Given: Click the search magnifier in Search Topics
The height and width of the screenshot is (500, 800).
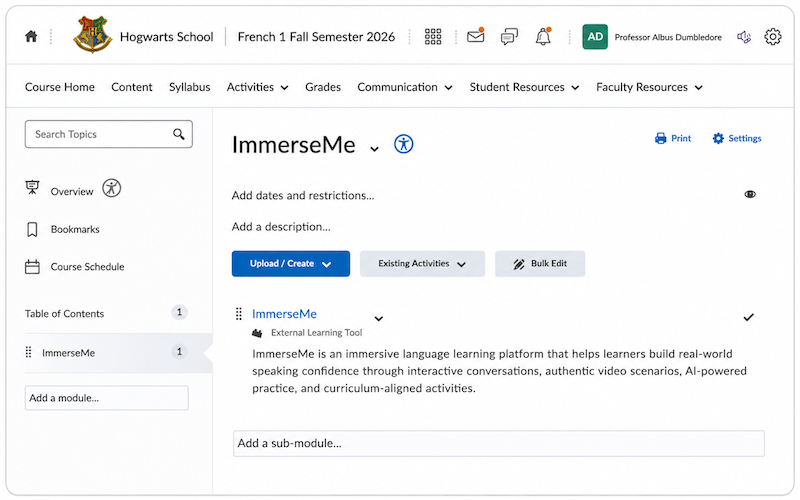Looking at the screenshot, I should click(x=179, y=134).
